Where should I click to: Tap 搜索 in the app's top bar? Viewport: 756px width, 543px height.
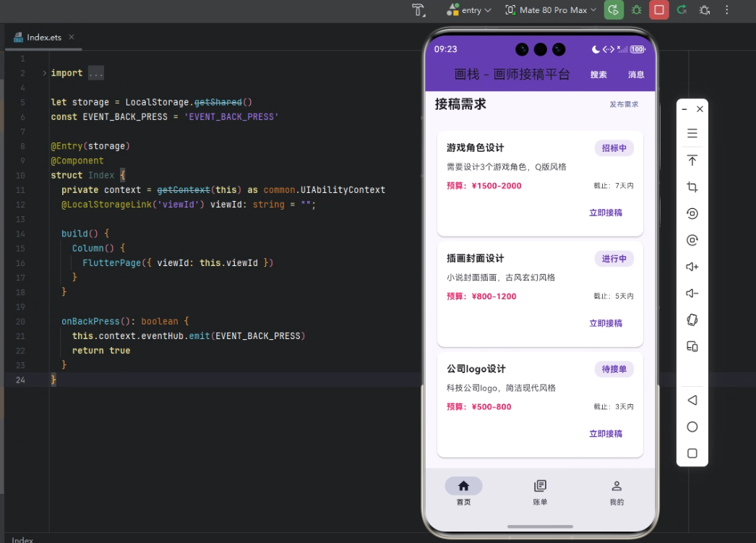598,74
